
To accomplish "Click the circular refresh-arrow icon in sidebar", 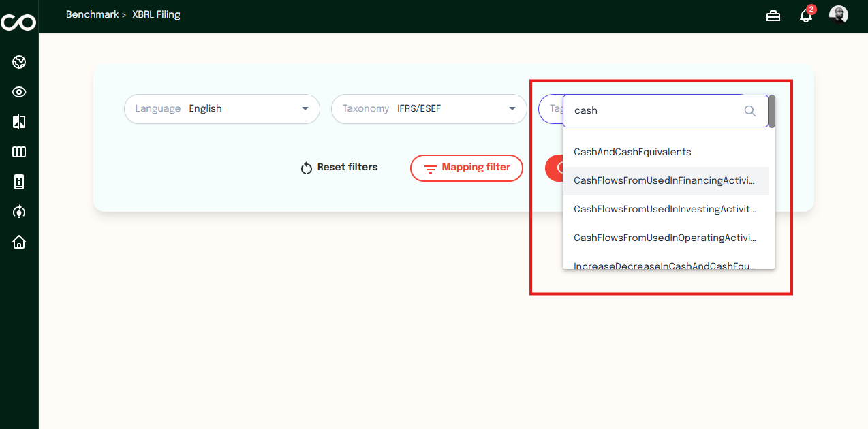I will click(19, 212).
